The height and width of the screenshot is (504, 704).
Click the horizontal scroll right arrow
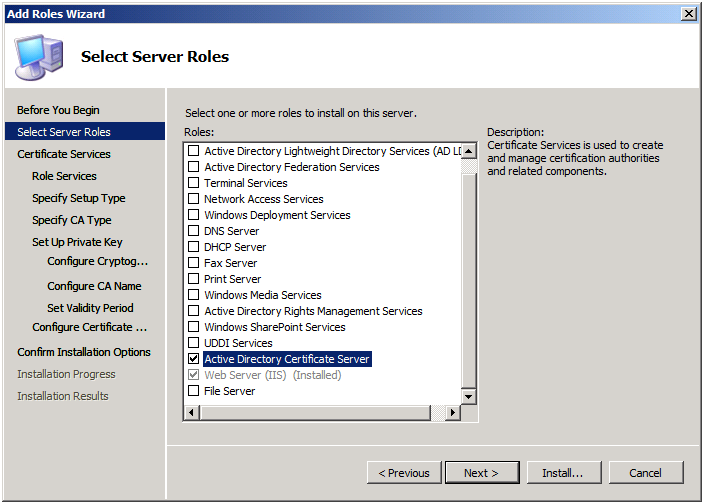(x=453, y=412)
